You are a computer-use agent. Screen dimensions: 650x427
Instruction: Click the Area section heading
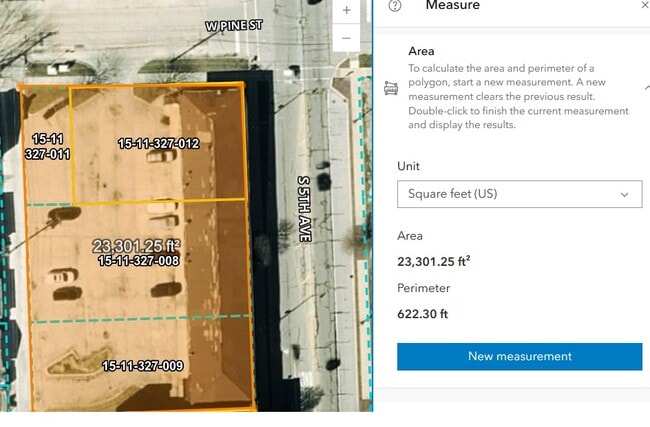[x=421, y=50]
